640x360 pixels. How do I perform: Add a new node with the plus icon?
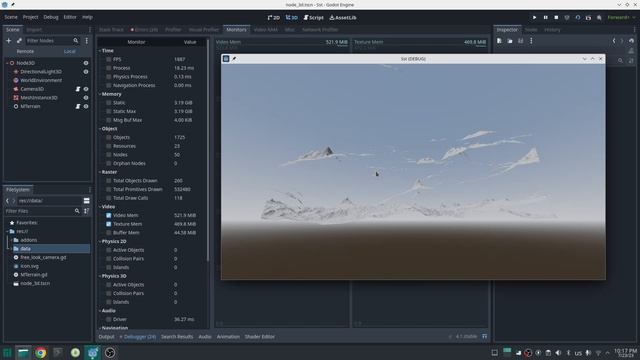point(8,41)
